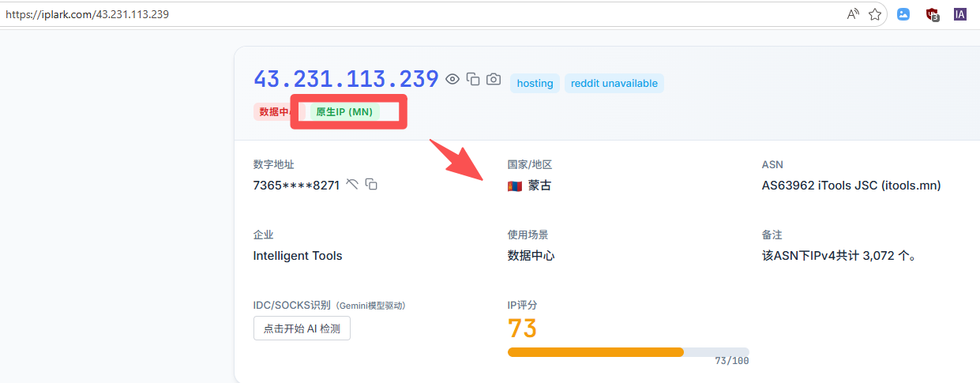Image resolution: width=980 pixels, height=383 pixels.
Task: Click the AS63962 iTools JSC ASN text
Action: [x=850, y=186]
